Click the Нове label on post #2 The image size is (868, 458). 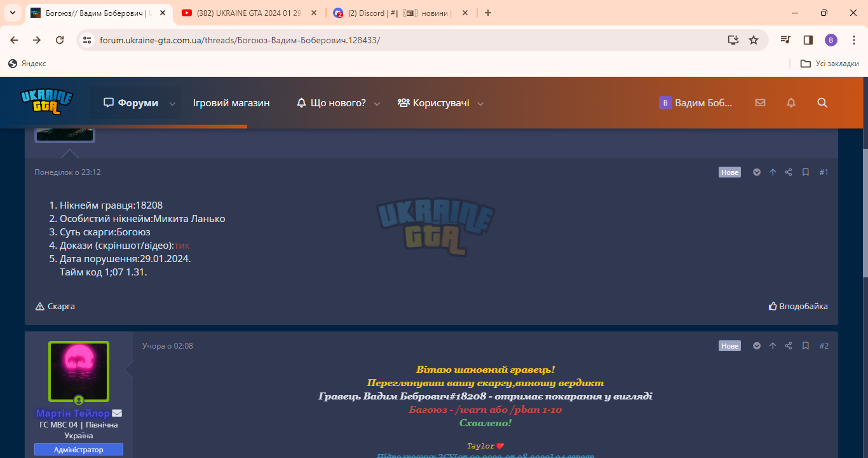coord(730,346)
